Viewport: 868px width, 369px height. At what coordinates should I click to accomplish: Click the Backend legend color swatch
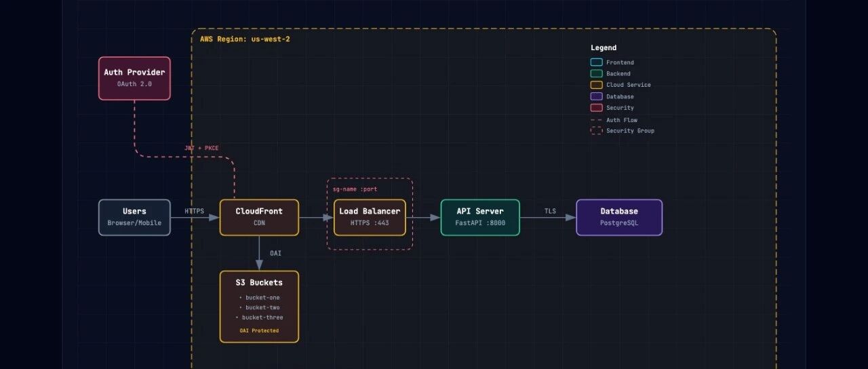coord(596,74)
